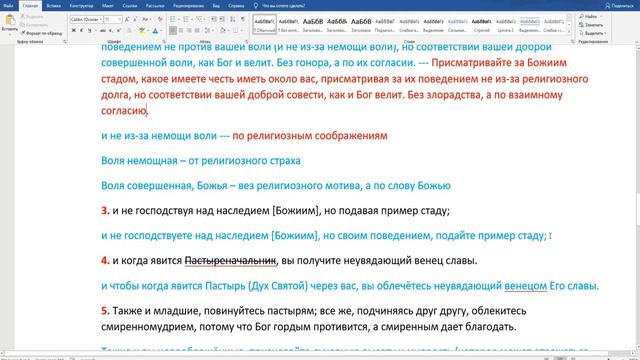The image size is (640, 360).
Task: Click the struck-through word Пастыреначальник
Action: point(230,260)
